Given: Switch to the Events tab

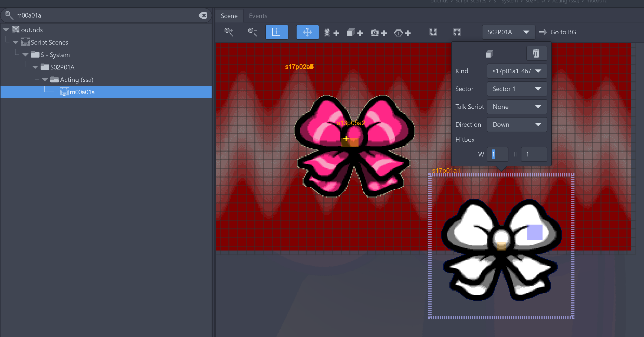Looking at the screenshot, I should coord(258,16).
